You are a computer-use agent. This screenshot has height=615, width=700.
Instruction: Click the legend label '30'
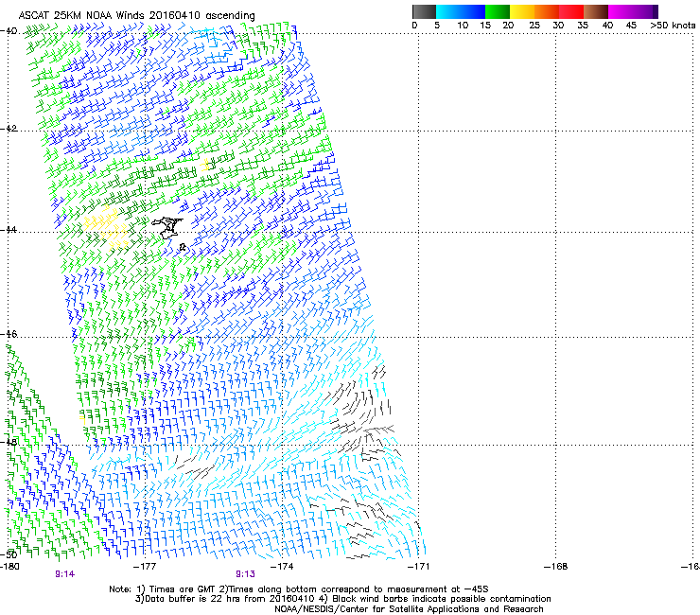point(558,26)
